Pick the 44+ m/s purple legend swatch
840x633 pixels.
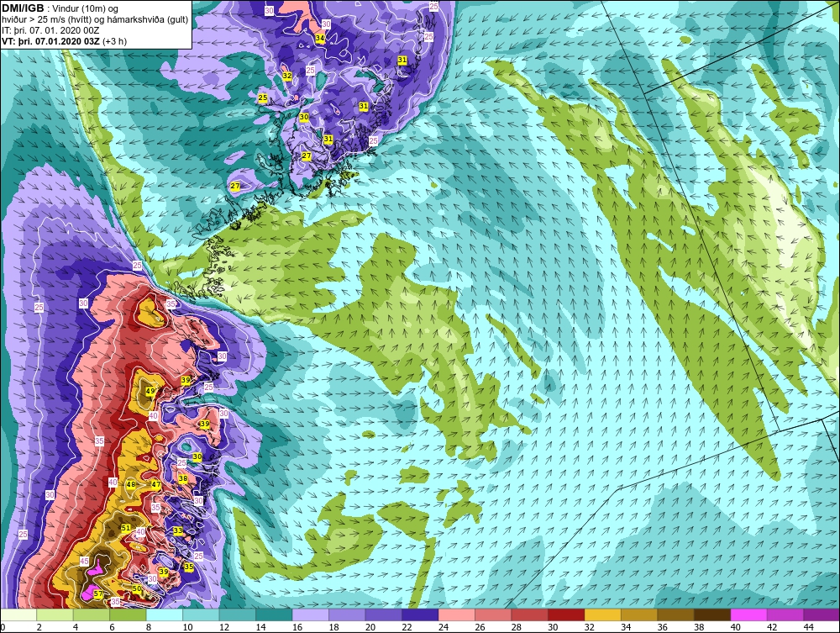point(822,615)
